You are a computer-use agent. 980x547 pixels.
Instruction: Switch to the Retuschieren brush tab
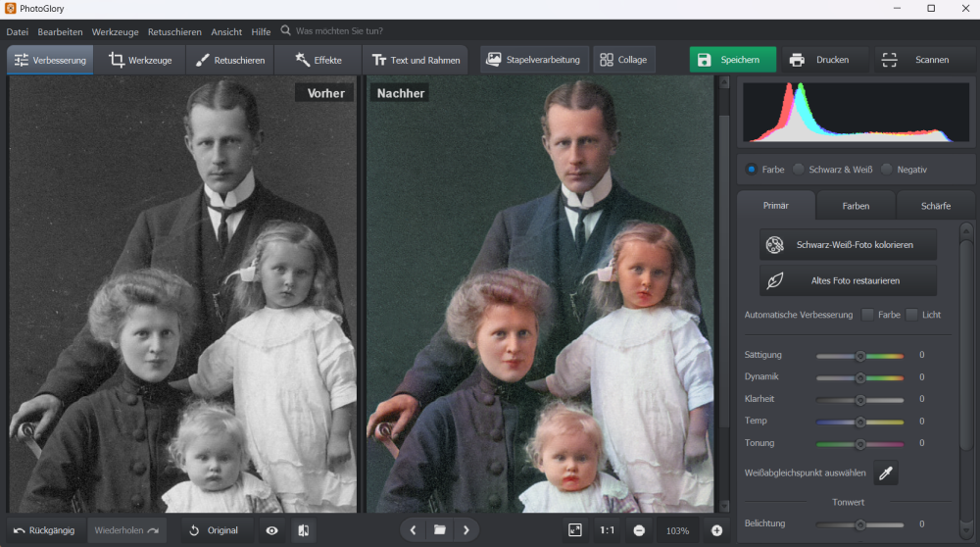pyautogui.click(x=229, y=60)
